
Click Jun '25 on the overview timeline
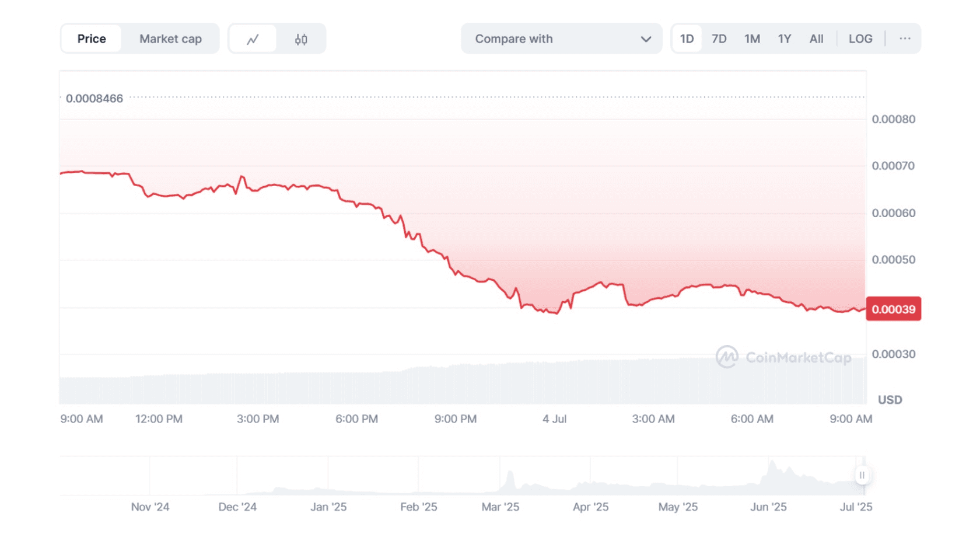tap(768, 507)
